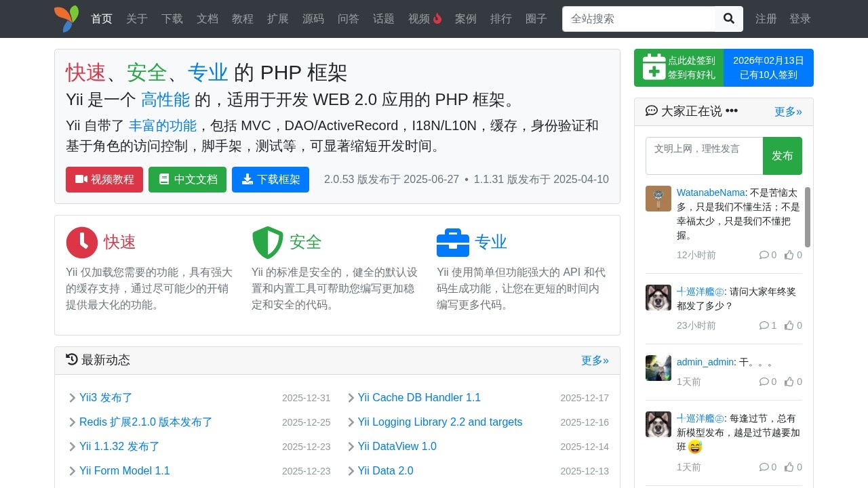This screenshot has width=868, height=488.
Task: Click the 下载框架 download button
Action: coord(271,180)
